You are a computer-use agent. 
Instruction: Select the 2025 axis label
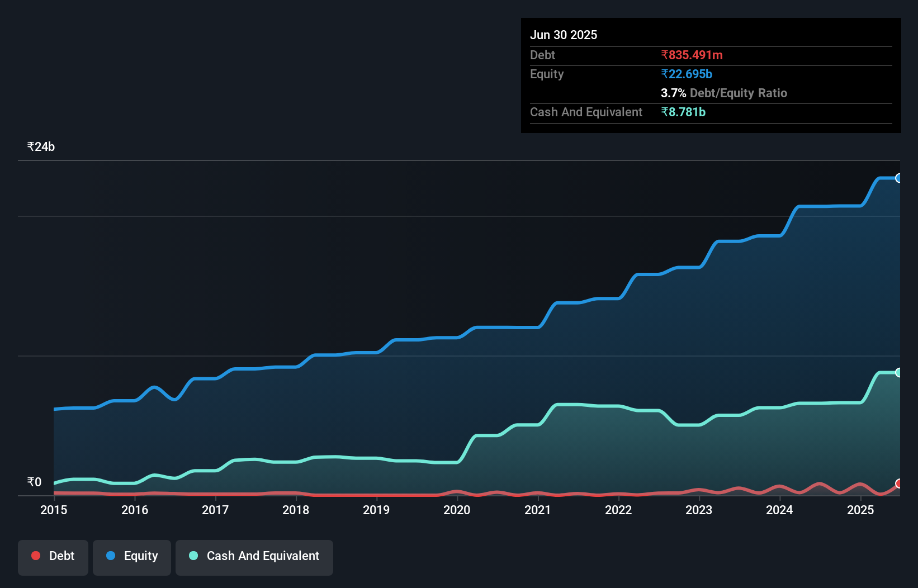pos(860,510)
